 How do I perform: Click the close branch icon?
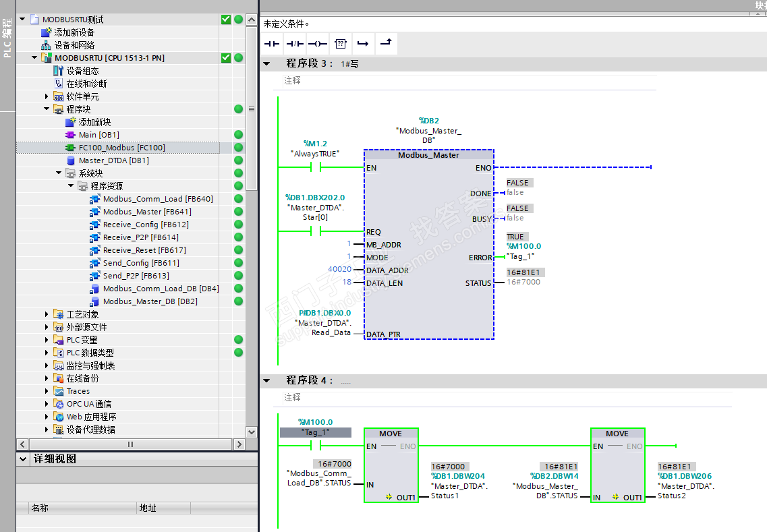point(386,44)
